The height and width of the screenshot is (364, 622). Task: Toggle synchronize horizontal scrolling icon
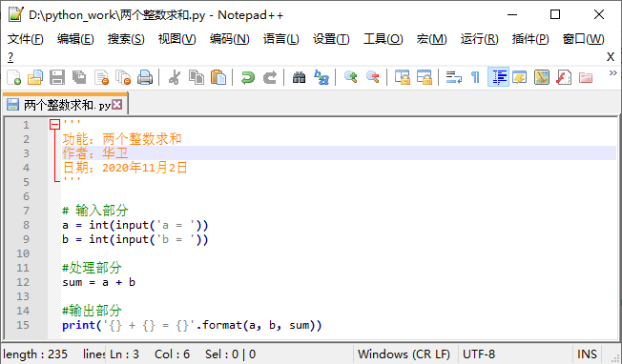point(425,77)
